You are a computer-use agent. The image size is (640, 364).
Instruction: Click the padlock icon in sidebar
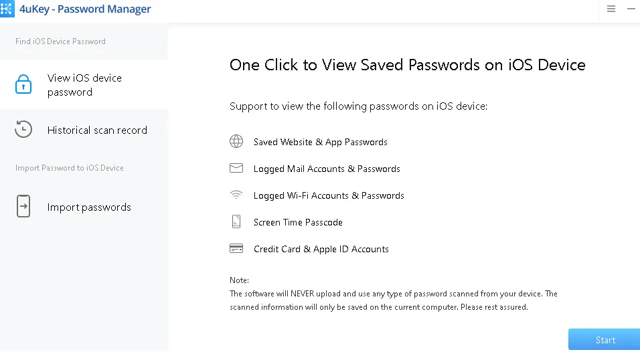[x=23, y=84]
